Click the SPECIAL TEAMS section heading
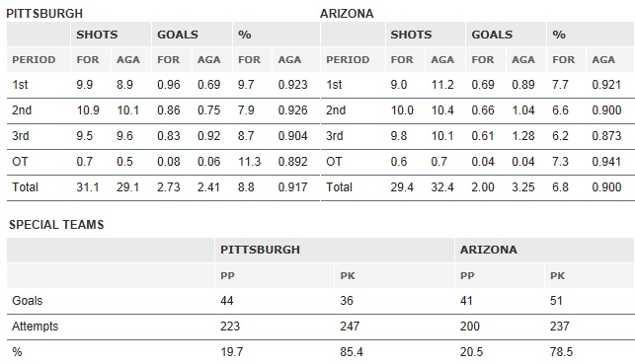Screen dimensions: 635x364 (56, 225)
